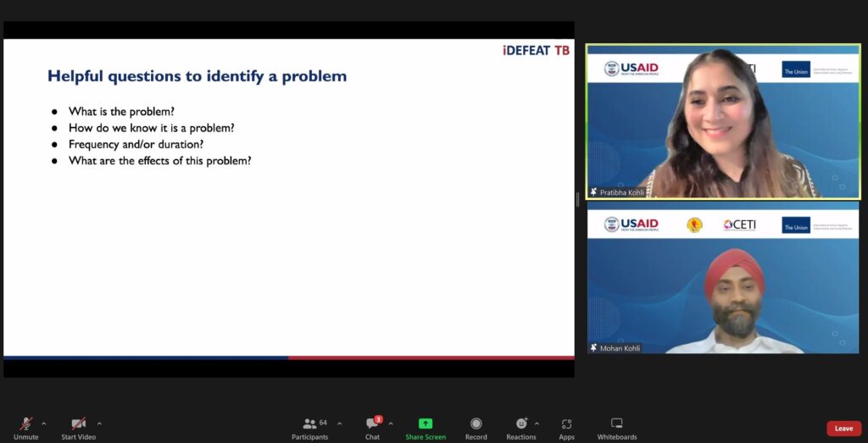Expand the arrow next to Reactions
This screenshot has height=443, width=868.
(x=537, y=423)
